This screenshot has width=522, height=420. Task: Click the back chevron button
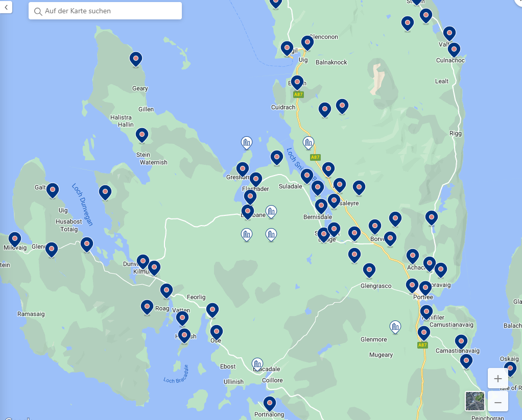[x=6, y=7]
